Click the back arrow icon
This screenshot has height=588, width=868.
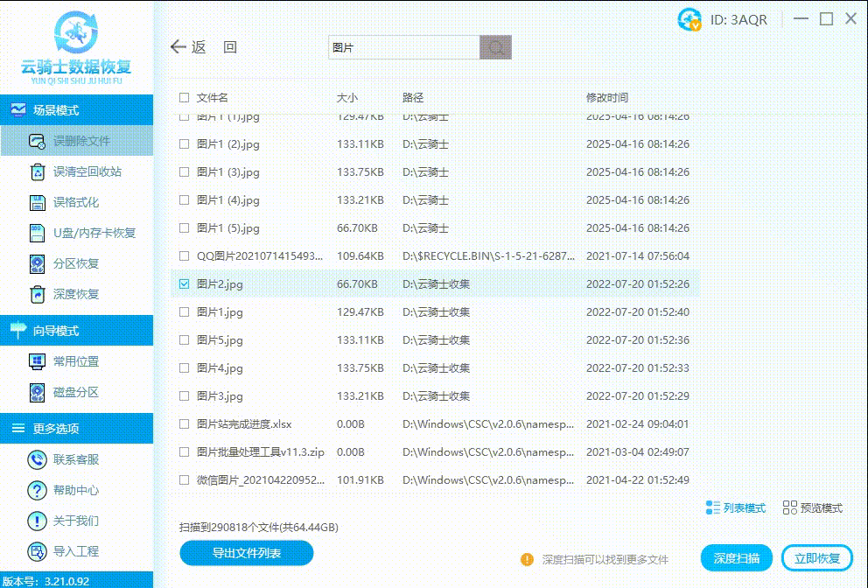point(178,47)
